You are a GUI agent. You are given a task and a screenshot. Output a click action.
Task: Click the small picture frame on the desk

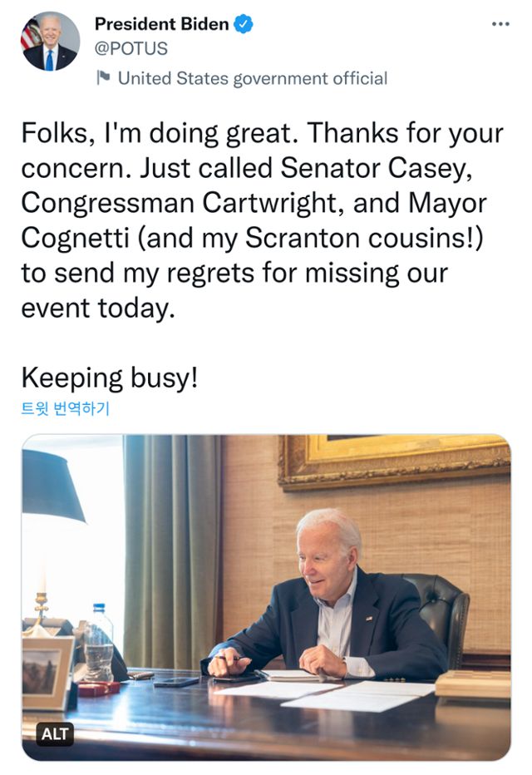coord(47,672)
